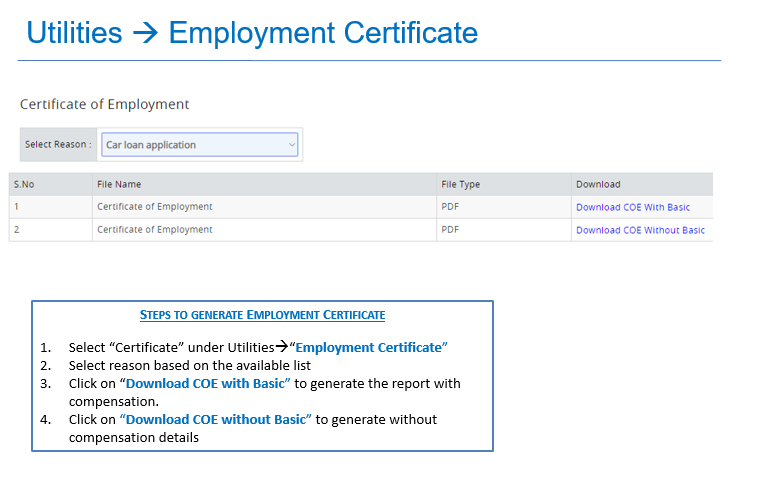Click bold "Employment Certificate" text in step 1

pyautogui.click(x=371, y=347)
